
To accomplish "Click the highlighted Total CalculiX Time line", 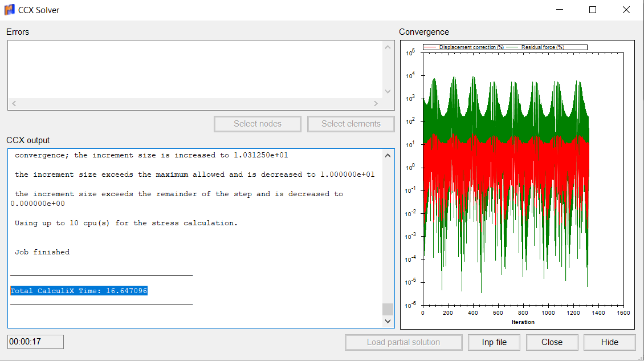I will click(x=79, y=291).
